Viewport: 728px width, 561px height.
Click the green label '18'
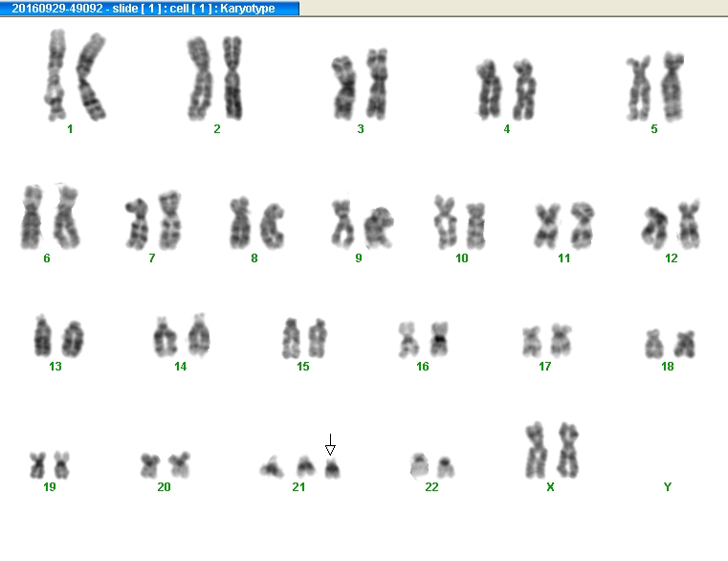tap(667, 367)
